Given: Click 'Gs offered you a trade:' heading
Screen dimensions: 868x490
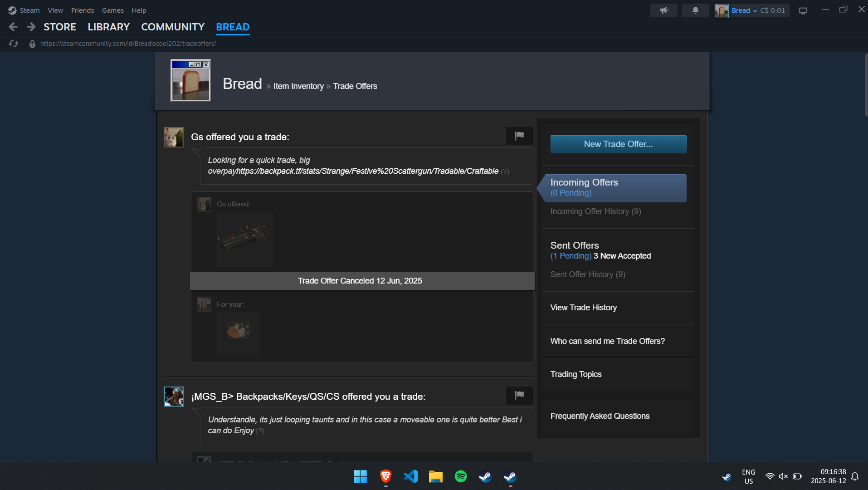Looking at the screenshot, I should click(240, 137).
